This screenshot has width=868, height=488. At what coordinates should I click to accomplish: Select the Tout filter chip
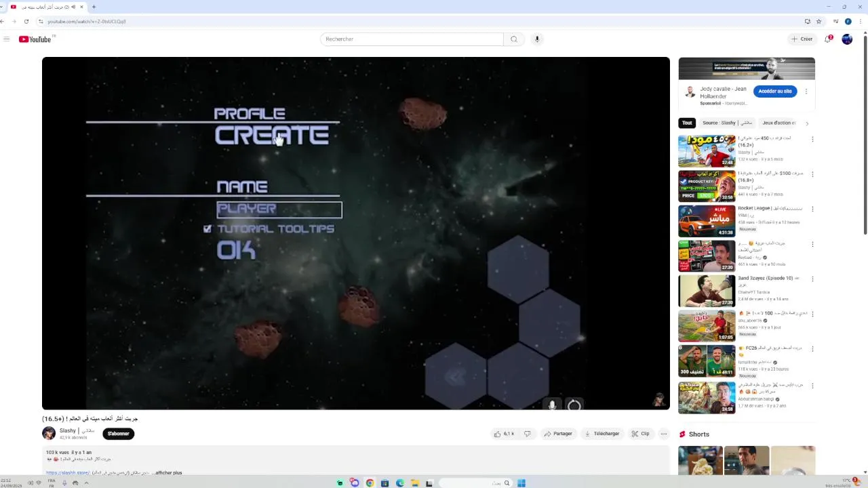point(687,123)
